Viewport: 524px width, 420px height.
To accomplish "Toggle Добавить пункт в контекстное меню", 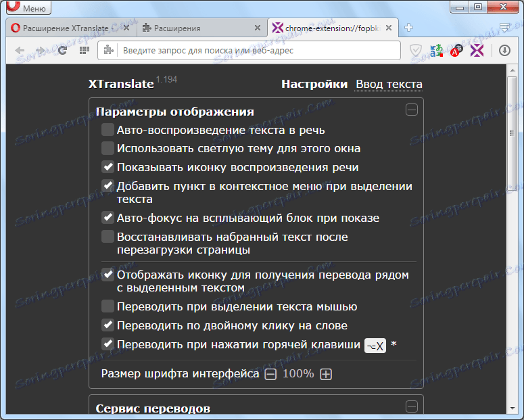I will tap(108, 185).
